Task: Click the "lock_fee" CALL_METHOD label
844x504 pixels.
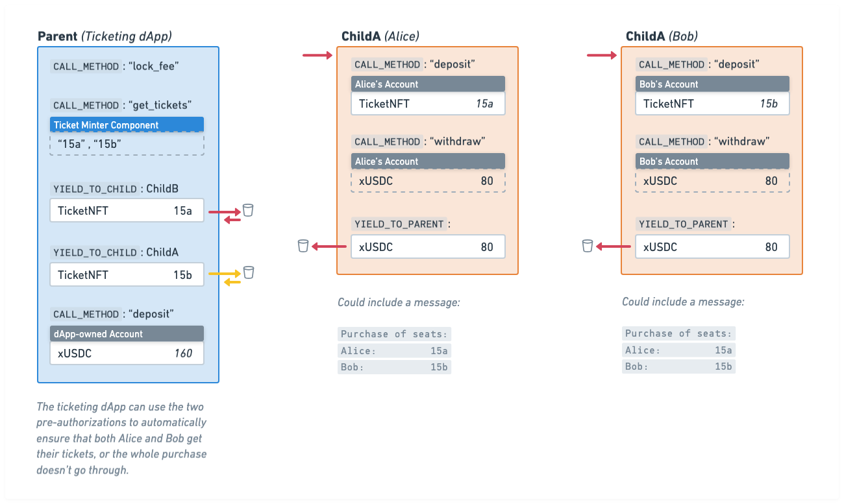Action: click(116, 67)
